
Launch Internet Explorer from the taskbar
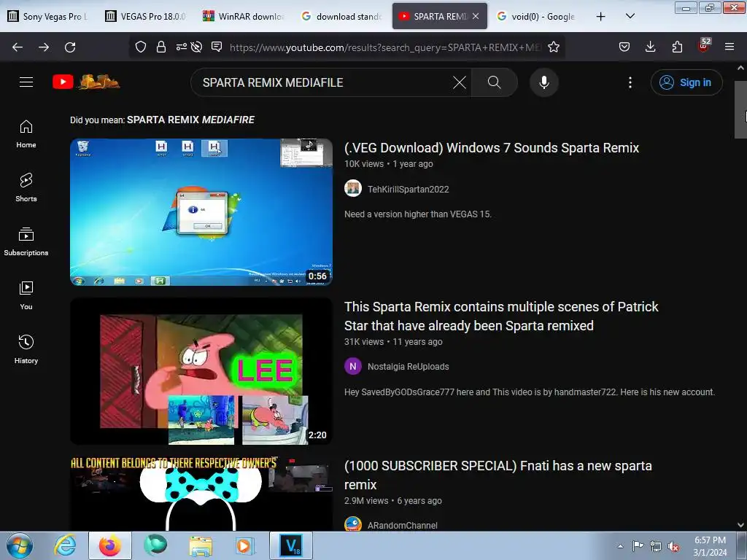pyautogui.click(x=65, y=545)
